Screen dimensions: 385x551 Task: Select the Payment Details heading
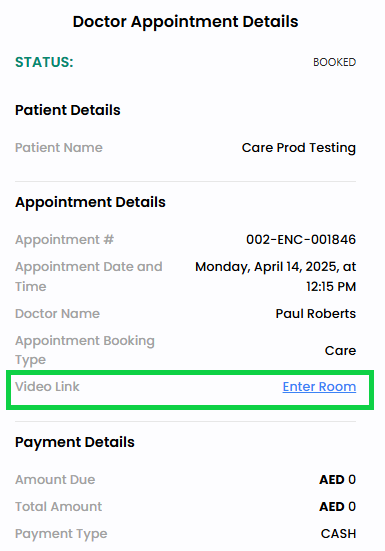[75, 442]
